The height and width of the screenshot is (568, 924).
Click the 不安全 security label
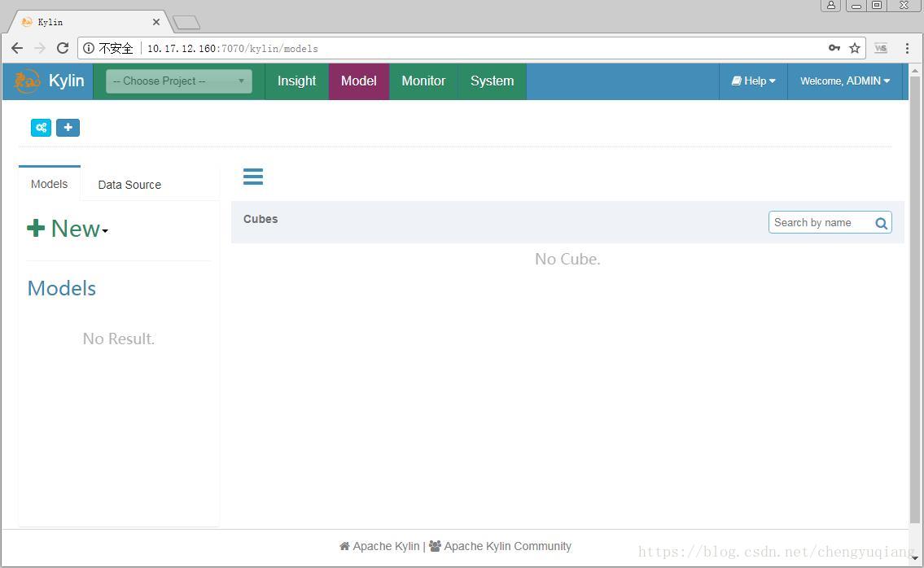coord(116,48)
